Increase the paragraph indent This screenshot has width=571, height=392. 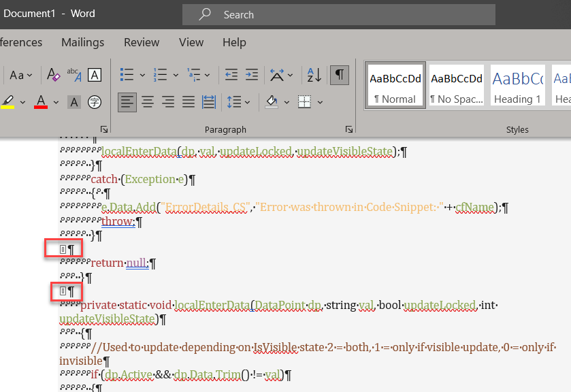point(250,75)
